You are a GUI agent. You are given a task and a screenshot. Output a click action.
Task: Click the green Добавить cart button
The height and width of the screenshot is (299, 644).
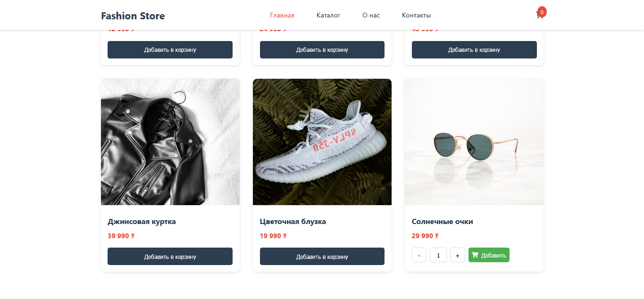click(489, 255)
